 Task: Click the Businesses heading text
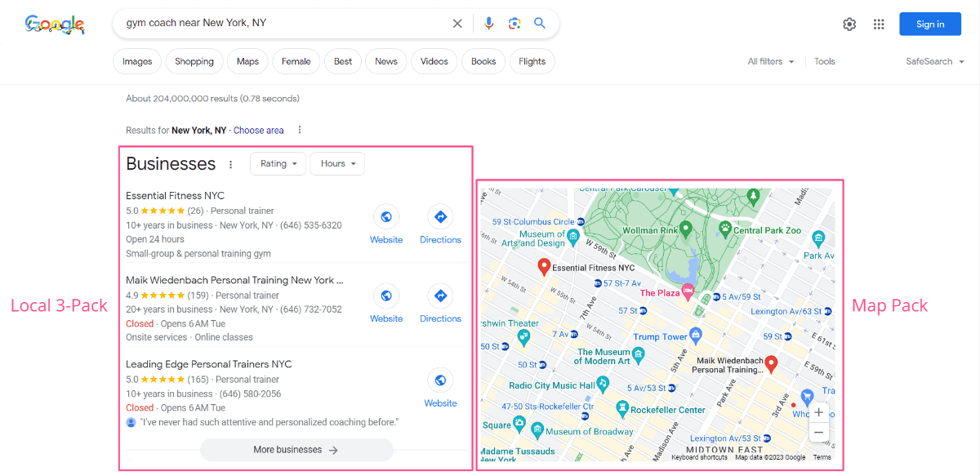[171, 164]
